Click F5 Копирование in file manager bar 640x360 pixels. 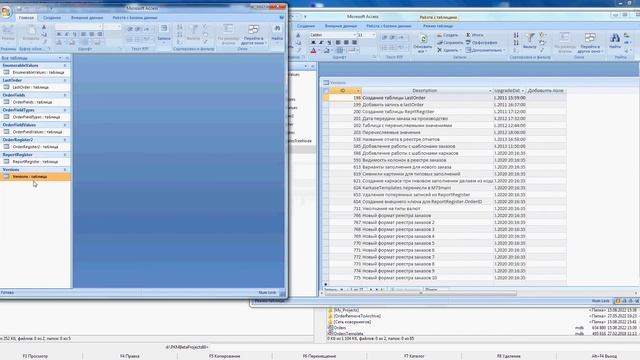[224, 356]
